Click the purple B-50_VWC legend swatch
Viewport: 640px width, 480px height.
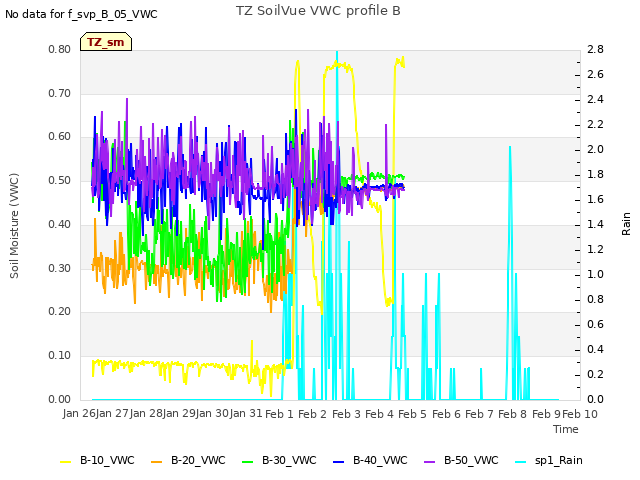[x=429, y=462]
